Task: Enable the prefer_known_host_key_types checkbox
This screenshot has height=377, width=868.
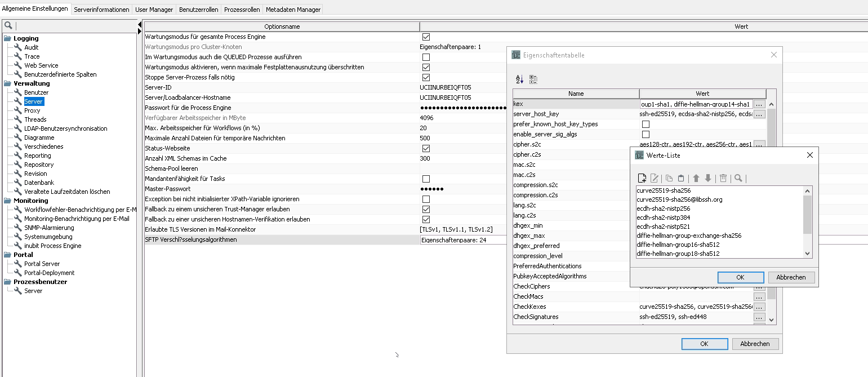Action: click(646, 124)
